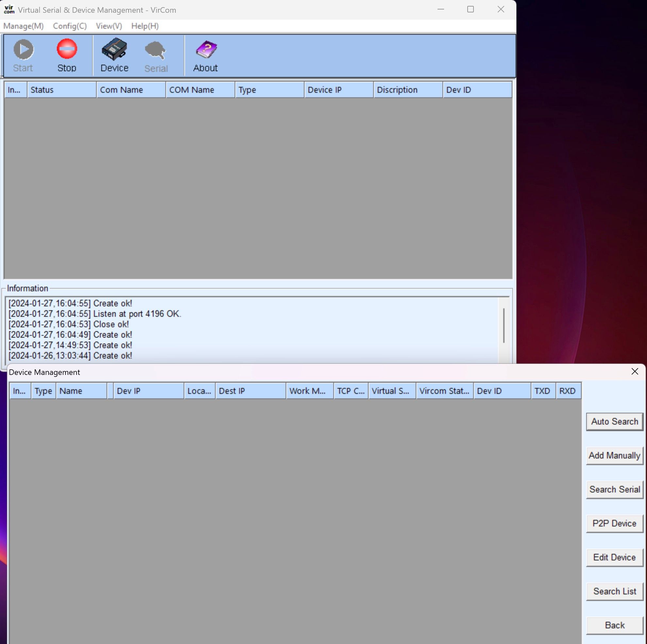This screenshot has width=647, height=644.
Task: Expand the View menu item
Action: 109,25
